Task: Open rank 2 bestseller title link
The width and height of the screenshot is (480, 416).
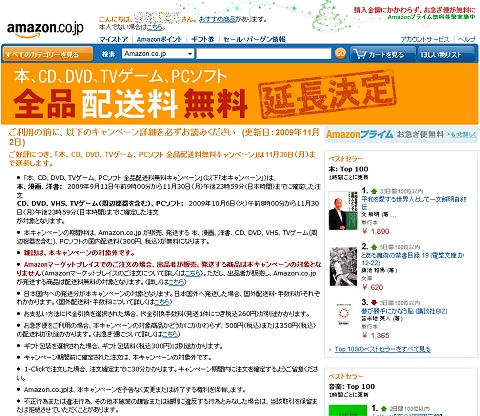Action: [413, 259]
